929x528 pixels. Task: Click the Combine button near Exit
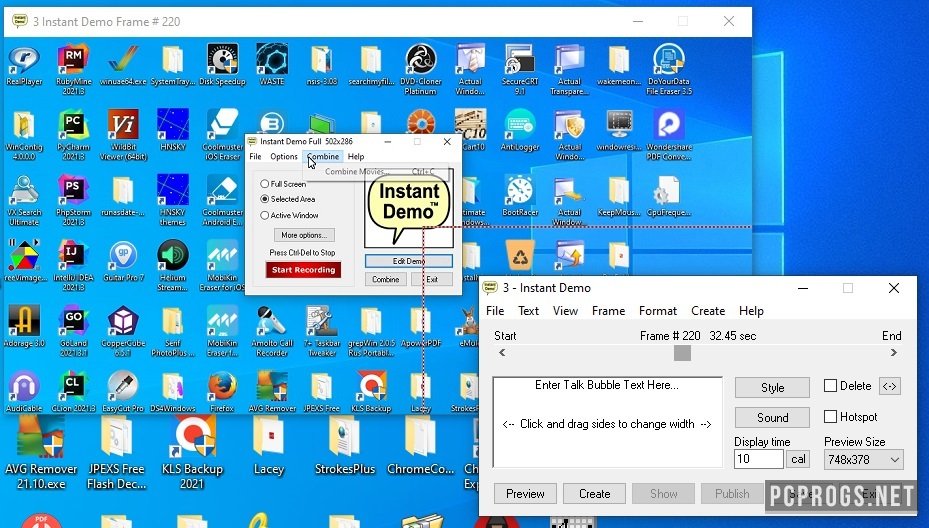coord(386,279)
